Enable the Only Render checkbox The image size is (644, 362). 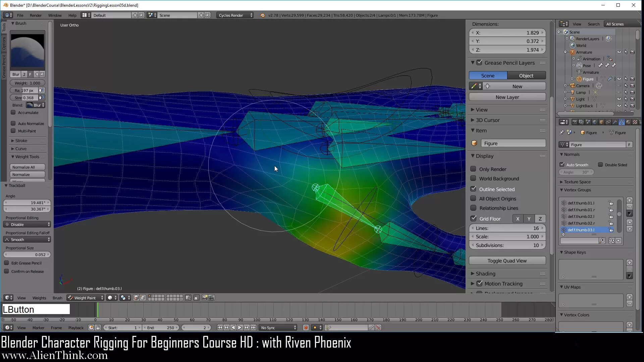point(473,169)
